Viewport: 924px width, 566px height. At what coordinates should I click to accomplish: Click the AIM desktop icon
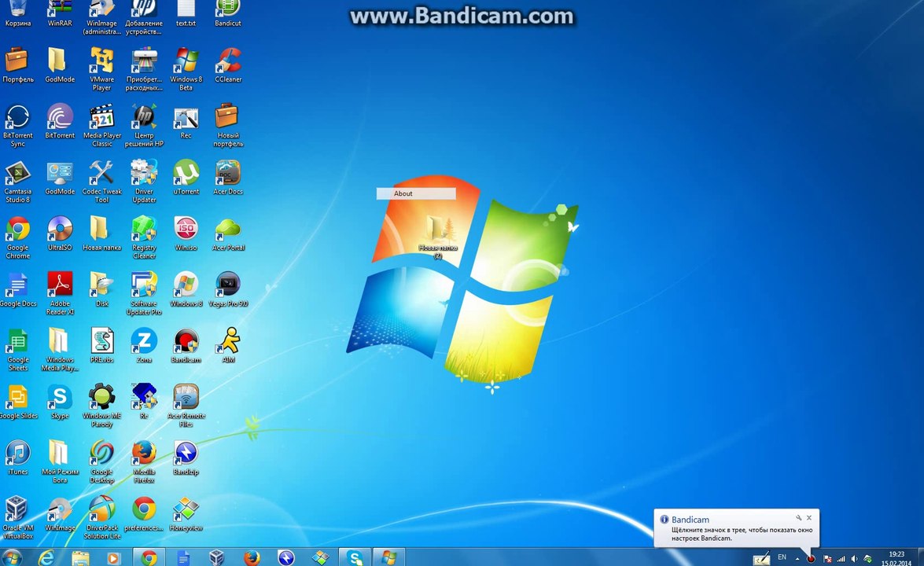pyautogui.click(x=228, y=345)
